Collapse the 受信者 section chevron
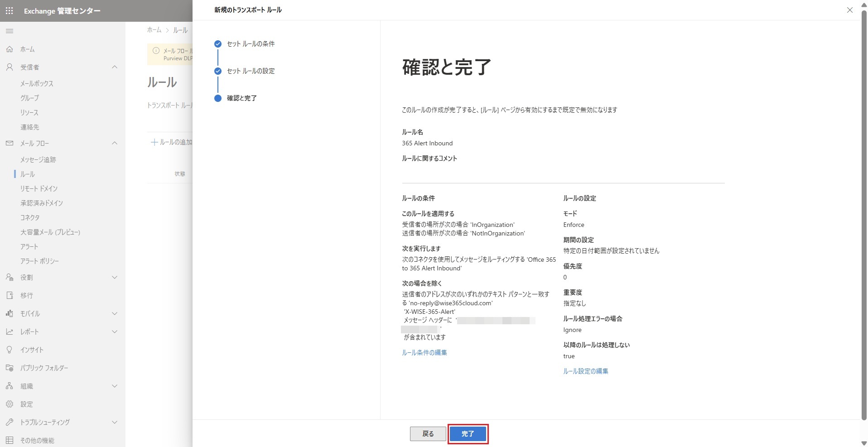The height and width of the screenshot is (447, 868). tap(115, 67)
